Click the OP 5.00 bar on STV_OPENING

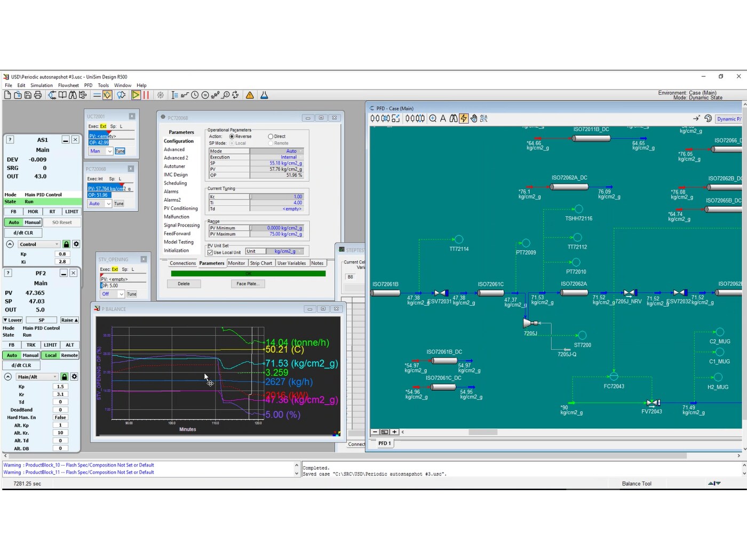point(123,285)
